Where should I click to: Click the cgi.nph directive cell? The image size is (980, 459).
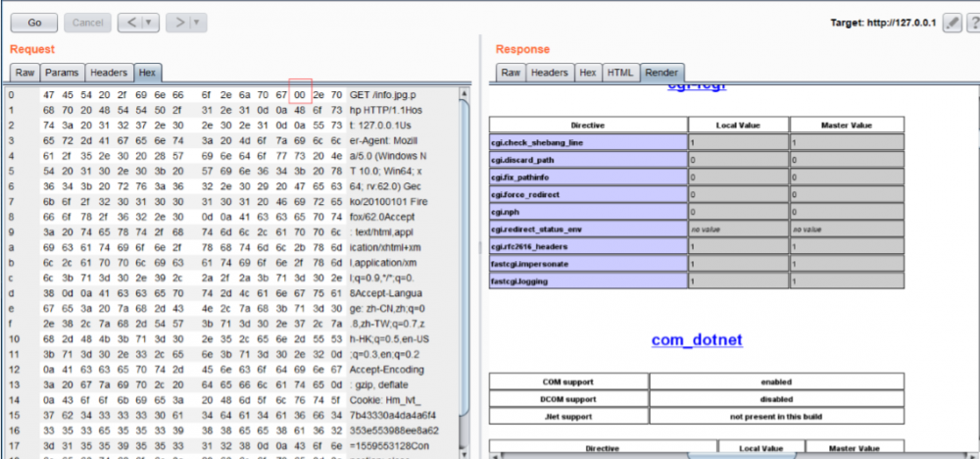(587, 212)
